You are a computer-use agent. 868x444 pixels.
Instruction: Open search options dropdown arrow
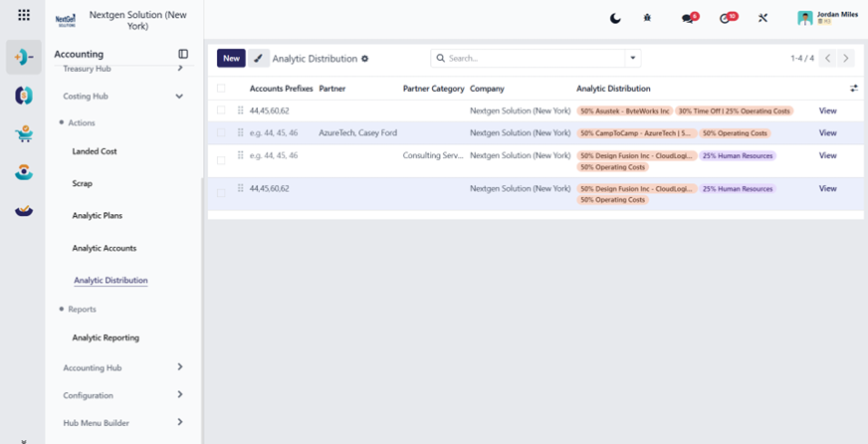click(633, 58)
